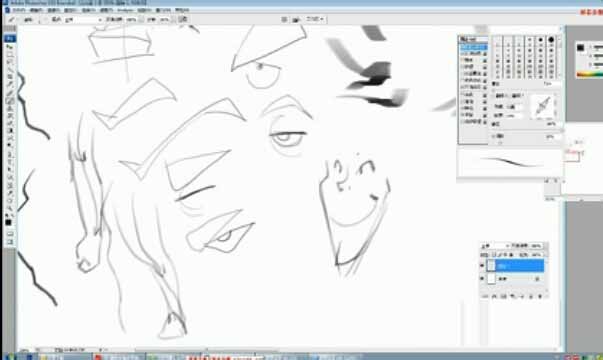603x360 pixels.
Task: Toggle Scattering checkbox in Brushes panel
Action: point(463,60)
